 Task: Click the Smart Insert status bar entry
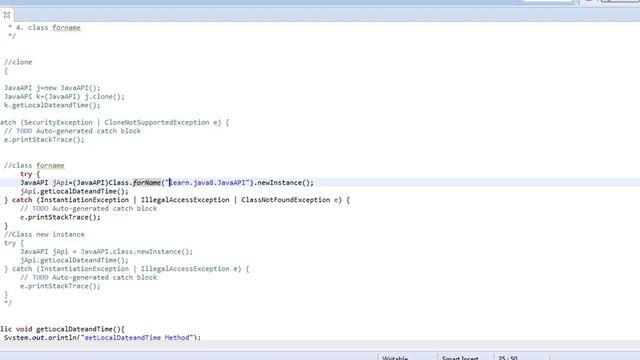pyautogui.click(x=460, y=358)
